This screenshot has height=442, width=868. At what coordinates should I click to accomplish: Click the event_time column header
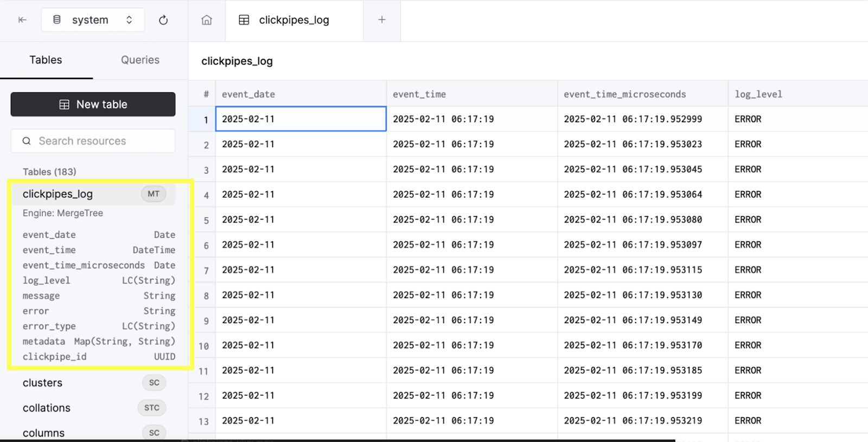coord(419,94)
